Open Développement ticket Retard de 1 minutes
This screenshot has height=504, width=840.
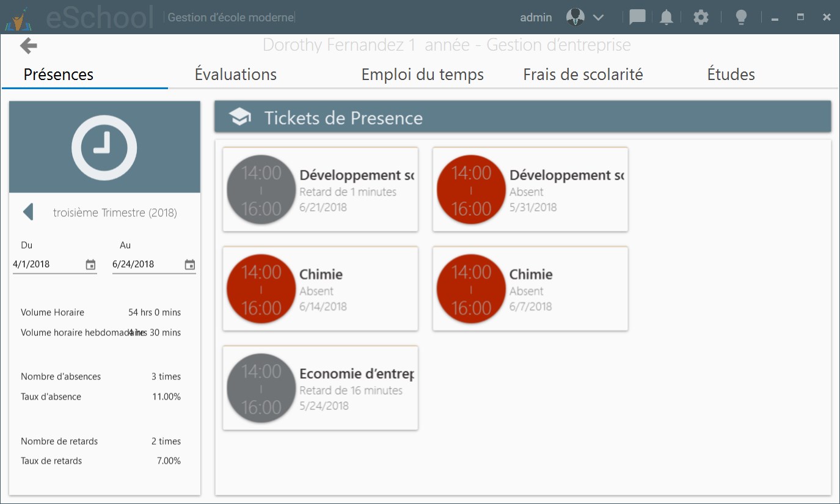(x=320, y=189)
